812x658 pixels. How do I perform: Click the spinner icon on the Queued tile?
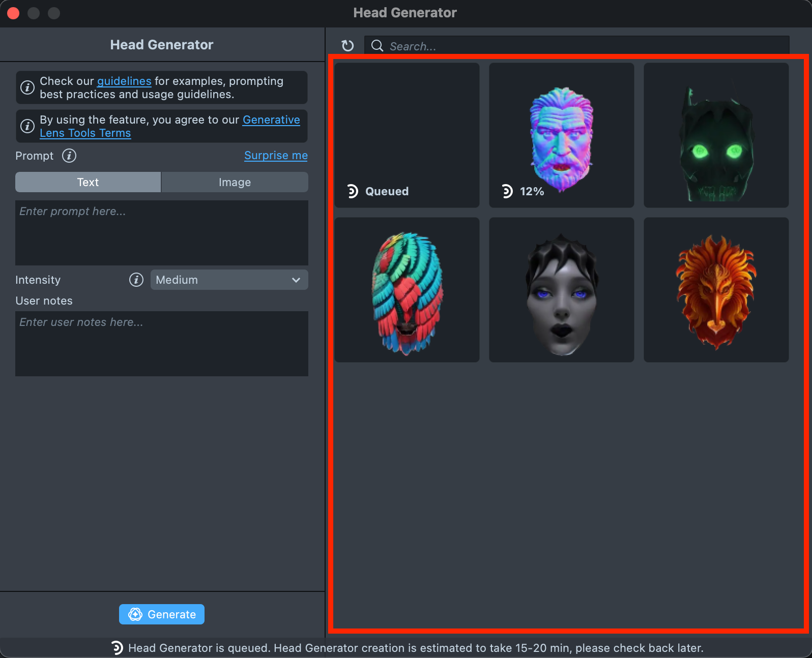pyautogui.click(x=352, y=191)
